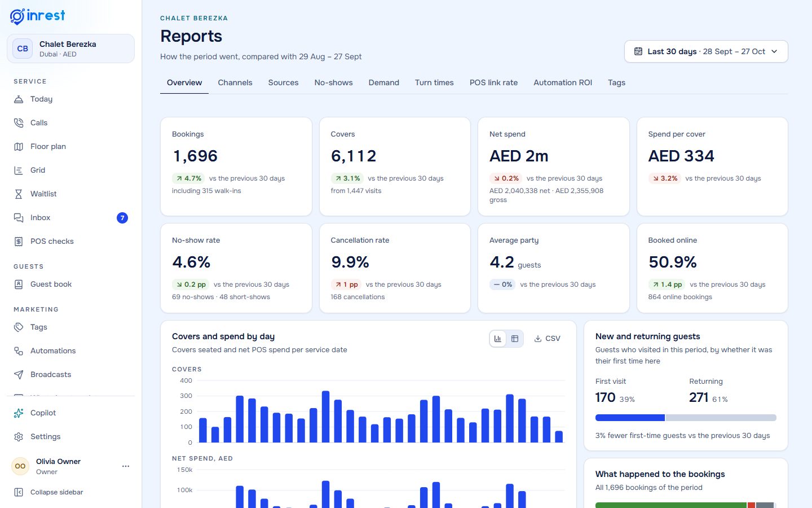Open the Olivia Owner three-dot menu

(x=126, y=466)
